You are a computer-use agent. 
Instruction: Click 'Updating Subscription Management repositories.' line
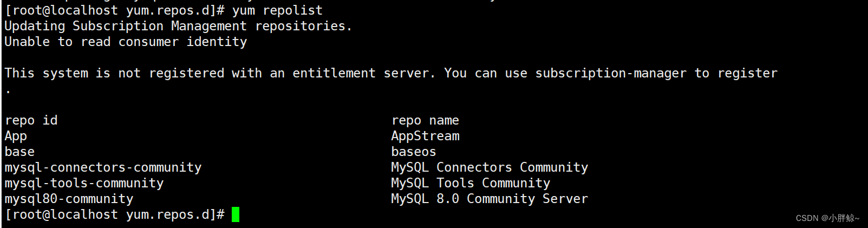178,26
